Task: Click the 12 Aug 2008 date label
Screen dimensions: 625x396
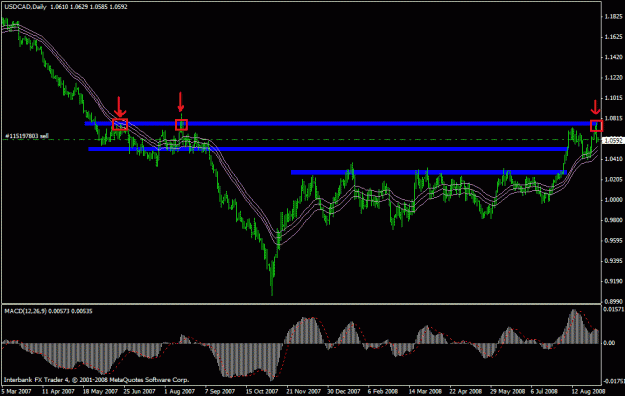Action: pyautogui.click(x=588, y=391)
